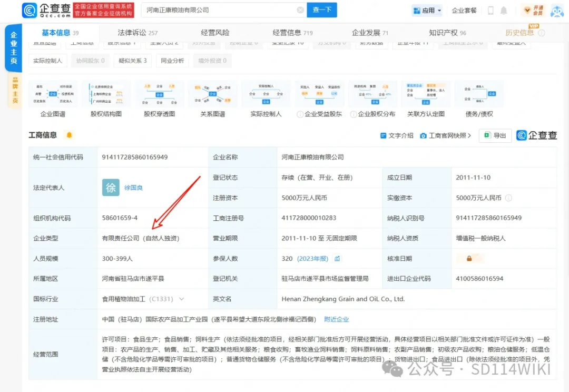
Task: Open the 应用 dropdown menu
Action: 427,11
